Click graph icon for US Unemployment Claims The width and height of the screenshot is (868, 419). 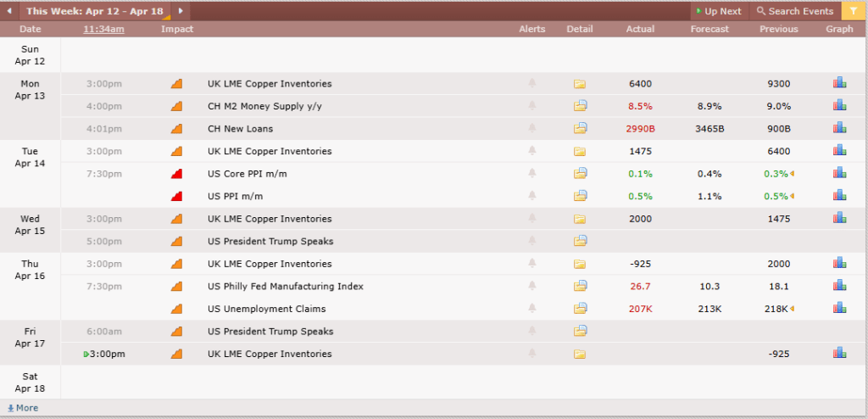click(839, 309)
